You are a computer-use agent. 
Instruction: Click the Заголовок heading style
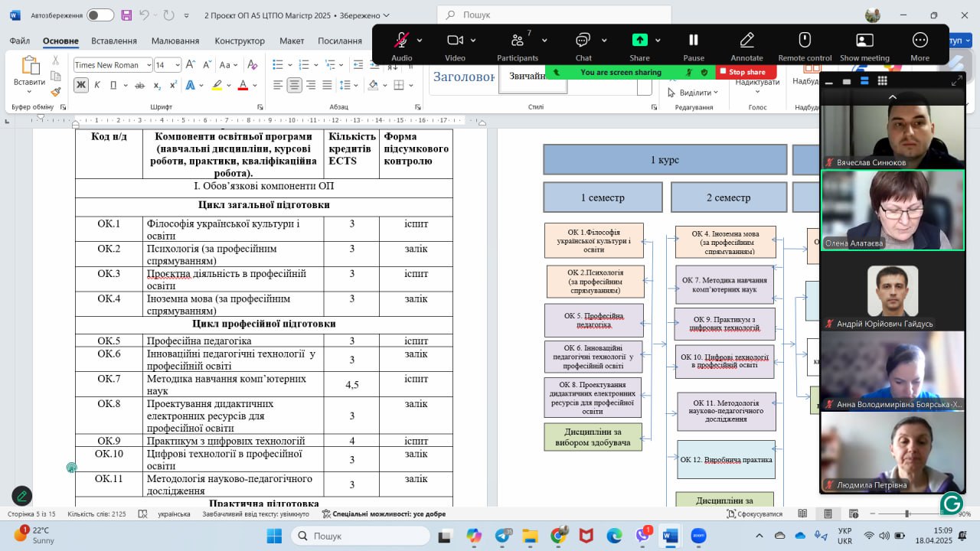point(464,77)
